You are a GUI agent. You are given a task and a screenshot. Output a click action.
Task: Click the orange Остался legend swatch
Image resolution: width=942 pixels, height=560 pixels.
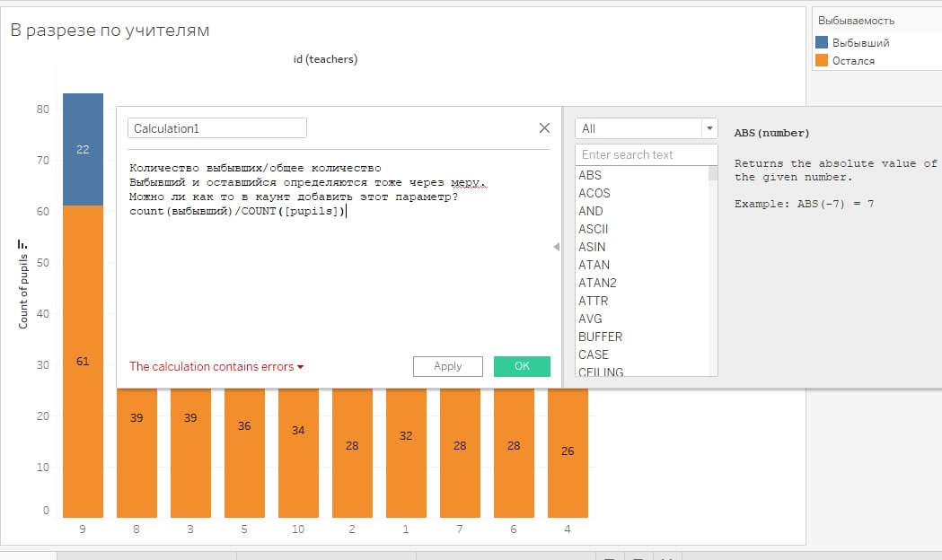pos(822,61)
